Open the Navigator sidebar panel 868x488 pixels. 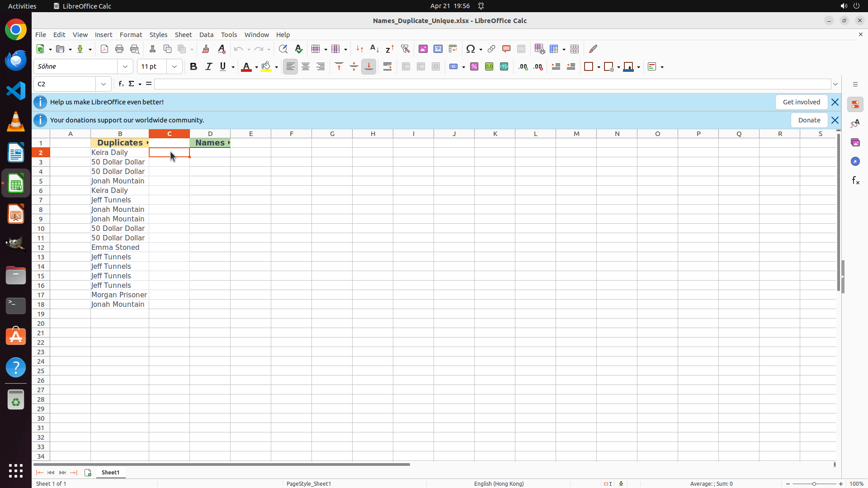click(855, 161)
